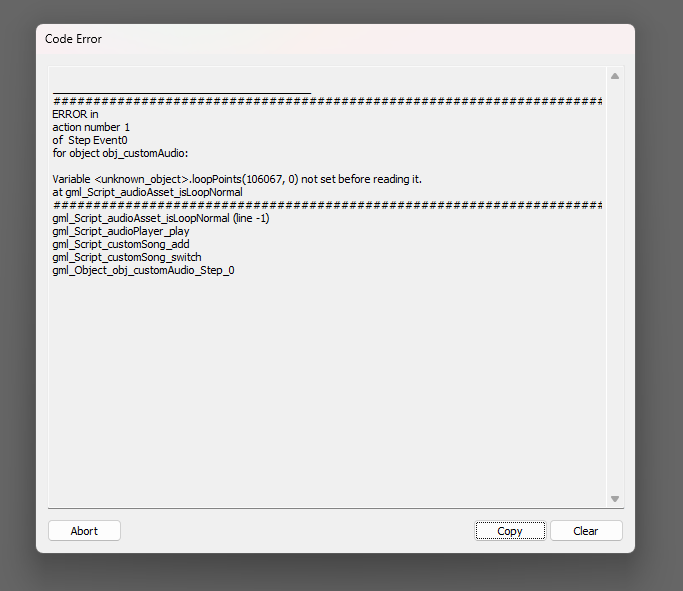
Task: Copy the error message to clipboard
Action: pos(510,531)
